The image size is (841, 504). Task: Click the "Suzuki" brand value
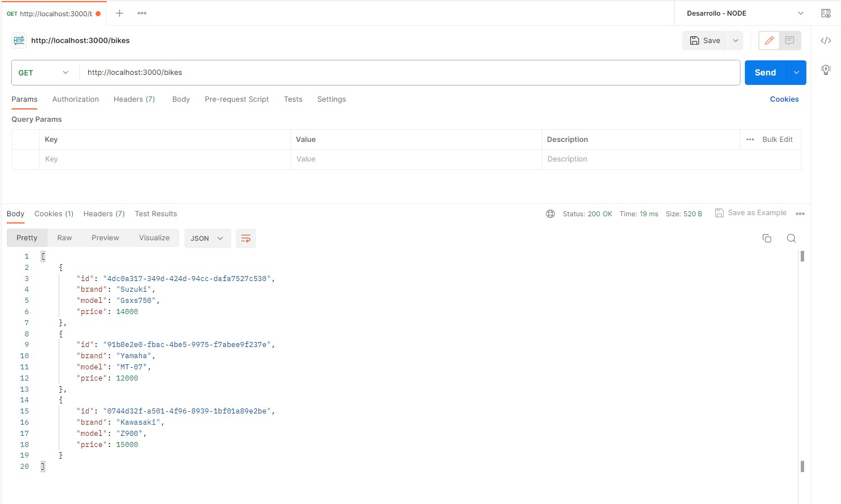point(134,289)
